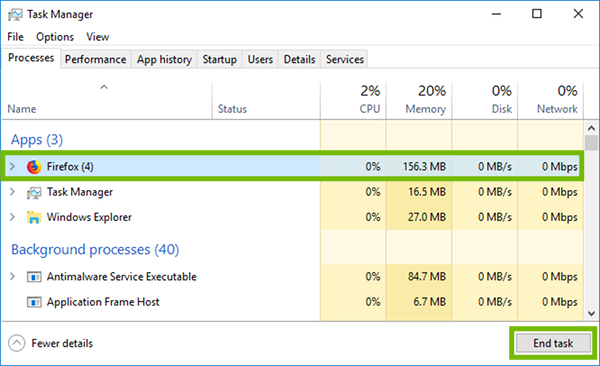Open the View menu
The width and height of the screenshot is (600, 366).
98,37
